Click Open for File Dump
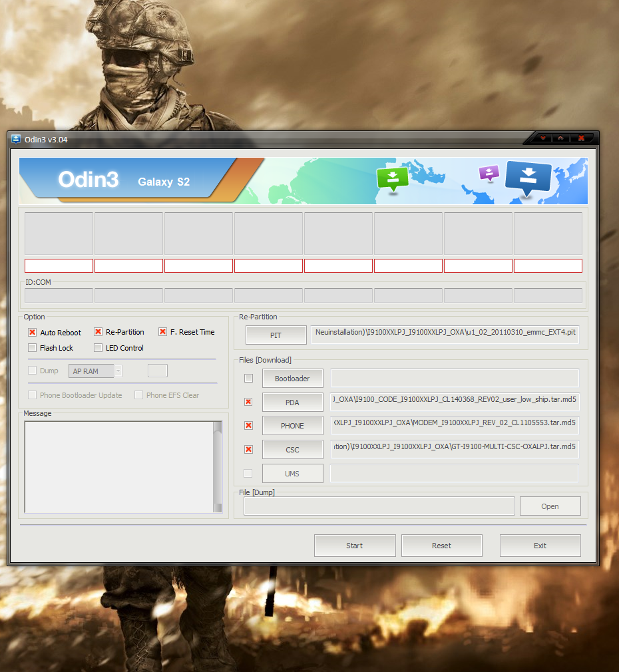This screenshot has width=619, height=672. [x=550, y=506]
